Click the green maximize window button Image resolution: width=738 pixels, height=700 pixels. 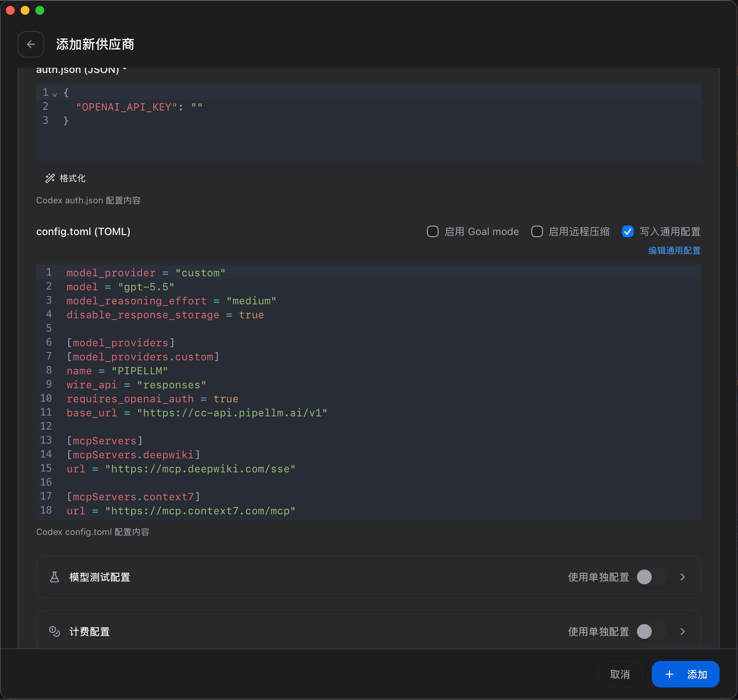pyautogui.click(x=40, y=10)
